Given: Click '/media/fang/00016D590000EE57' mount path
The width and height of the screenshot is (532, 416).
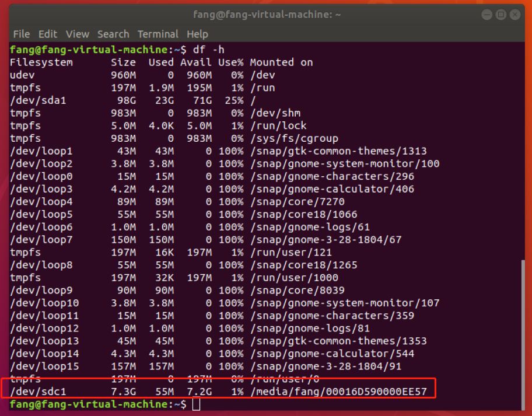Looking at the screenshot, I should pyautogui.click(x=338, y=391).
